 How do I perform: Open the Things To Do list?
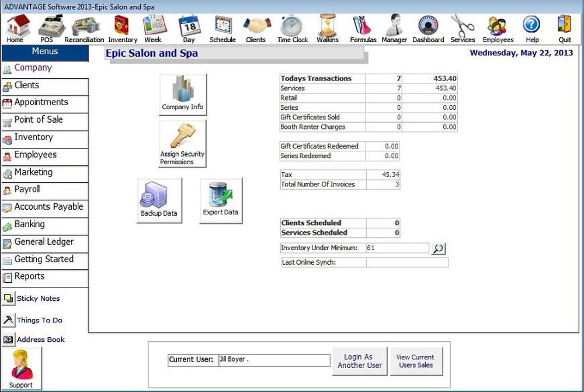(33, 320)
